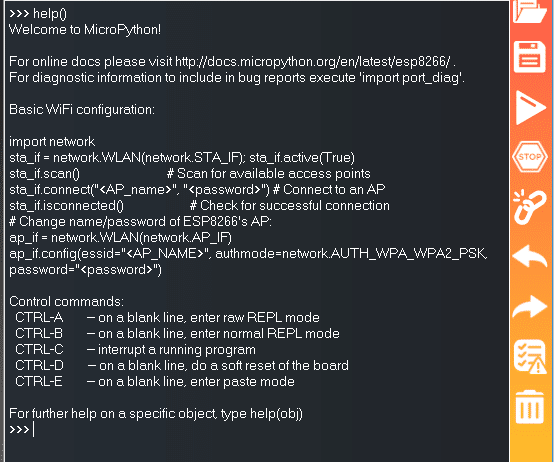Click the 'import network' line
Viewport: 554px width, 462px height.
[x=52, y=142]
